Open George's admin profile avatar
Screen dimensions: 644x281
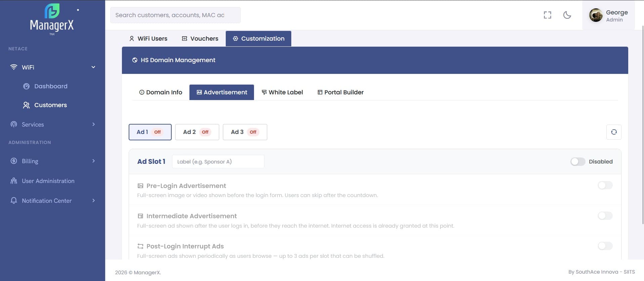(x=596, y=15)
